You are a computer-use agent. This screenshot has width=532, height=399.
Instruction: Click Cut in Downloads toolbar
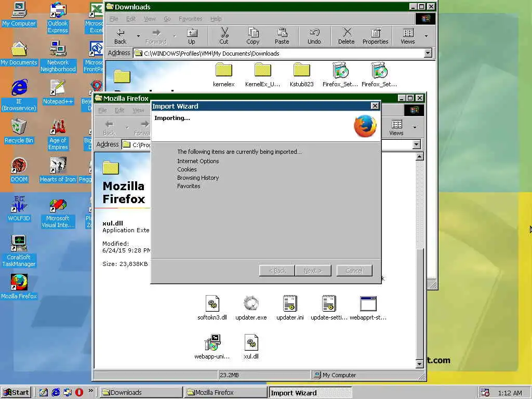(x=224, y=36)
